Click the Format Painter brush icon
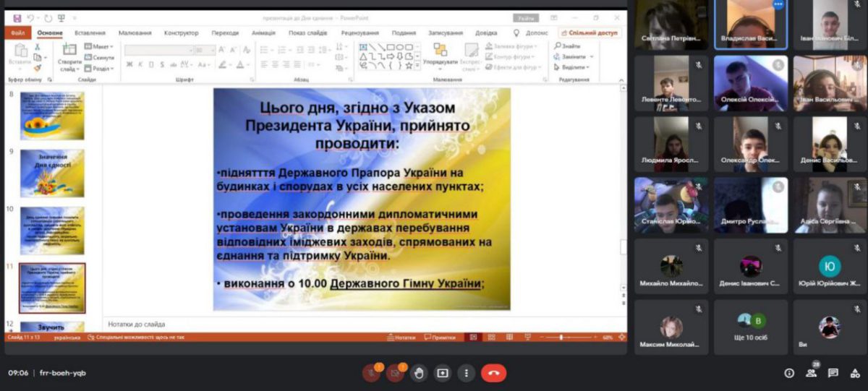The height and width of the screenshot is (391, 868). pyautogui.click(x=37, y=67)
